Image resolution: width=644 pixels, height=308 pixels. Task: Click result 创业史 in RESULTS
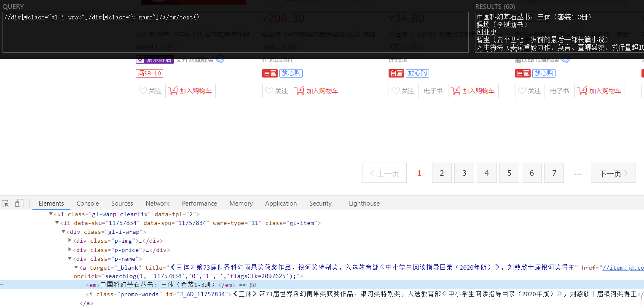click(x=487, y=32)
